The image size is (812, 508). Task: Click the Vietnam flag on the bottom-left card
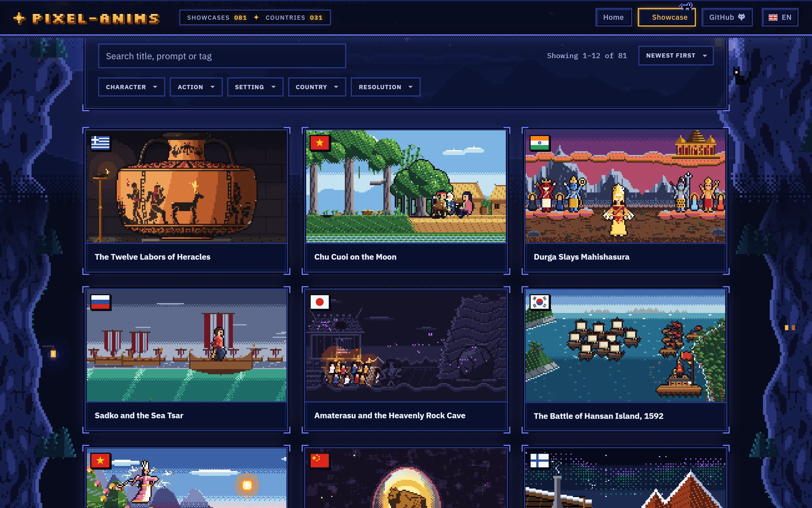100,461
